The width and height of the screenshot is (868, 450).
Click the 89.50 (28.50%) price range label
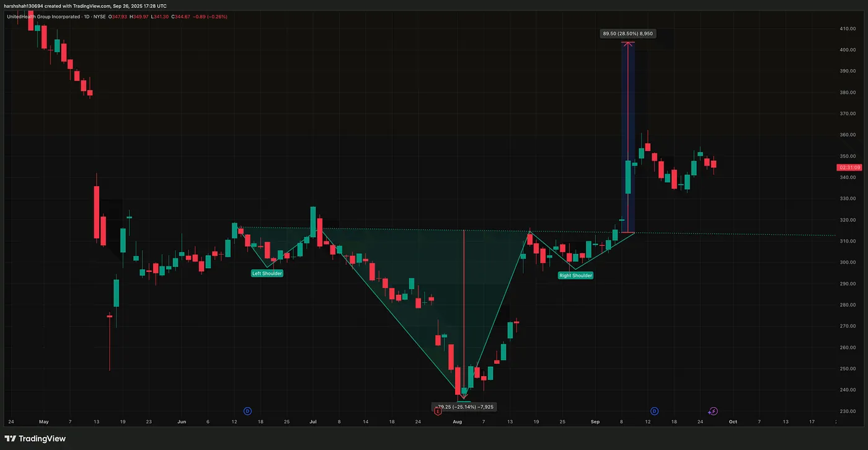(x=627, y=34)
